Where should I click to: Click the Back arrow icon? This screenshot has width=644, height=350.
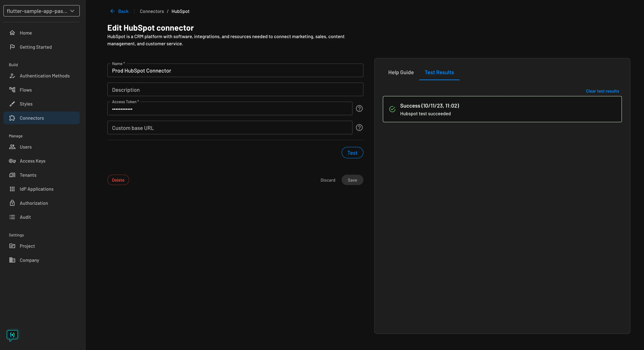pos(112,11)
